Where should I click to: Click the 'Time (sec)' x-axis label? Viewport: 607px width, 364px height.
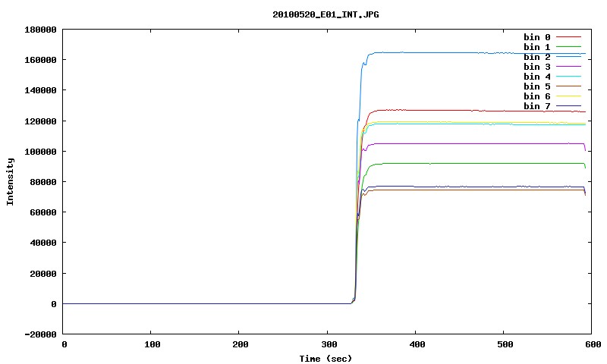pyautogui.click(x=326, y=359)
